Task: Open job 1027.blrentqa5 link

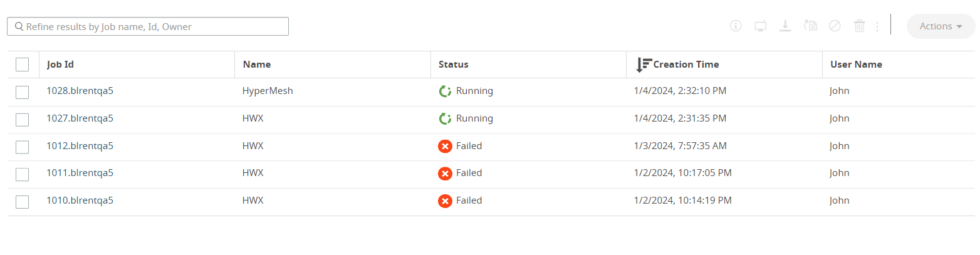Action: (80, 118)
